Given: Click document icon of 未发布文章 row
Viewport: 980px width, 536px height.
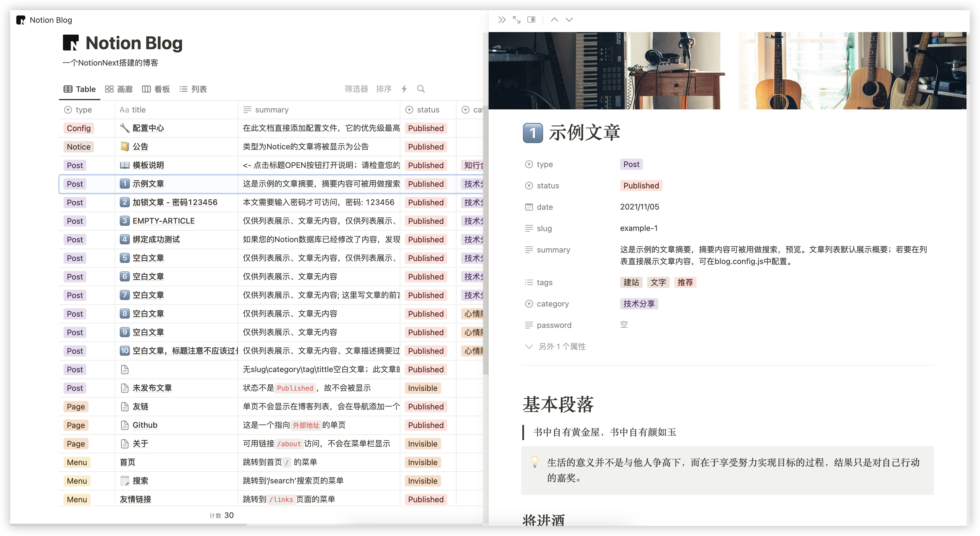Looking at the screenshot, I should coord(125,388).
